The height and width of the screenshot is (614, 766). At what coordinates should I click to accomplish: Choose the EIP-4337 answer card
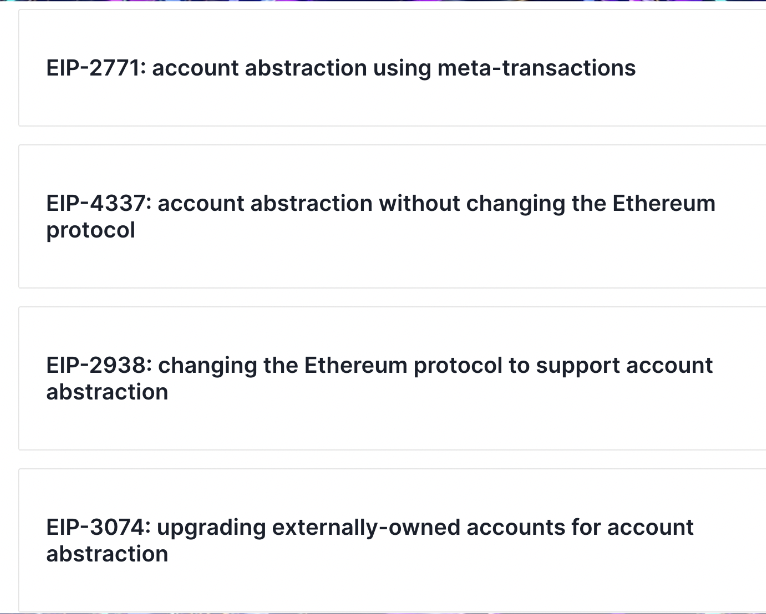pos(392,216)
